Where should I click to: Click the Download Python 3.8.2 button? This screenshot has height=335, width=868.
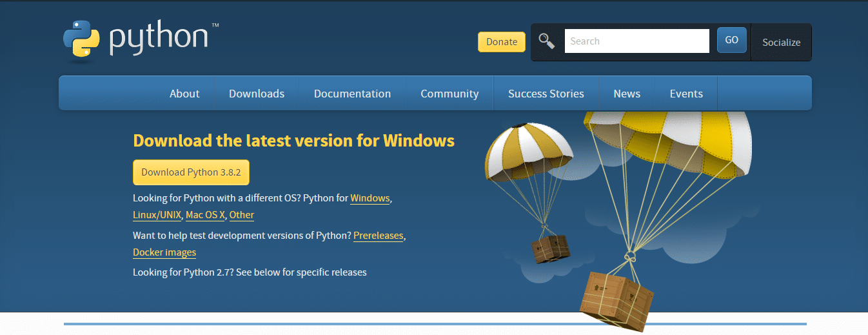coord(191,172)
